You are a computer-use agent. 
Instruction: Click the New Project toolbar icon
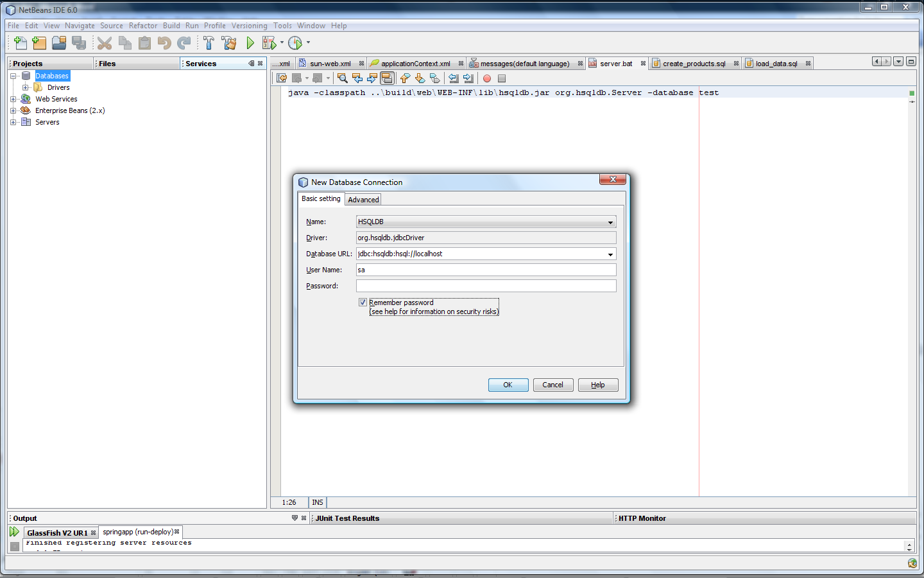39,43
